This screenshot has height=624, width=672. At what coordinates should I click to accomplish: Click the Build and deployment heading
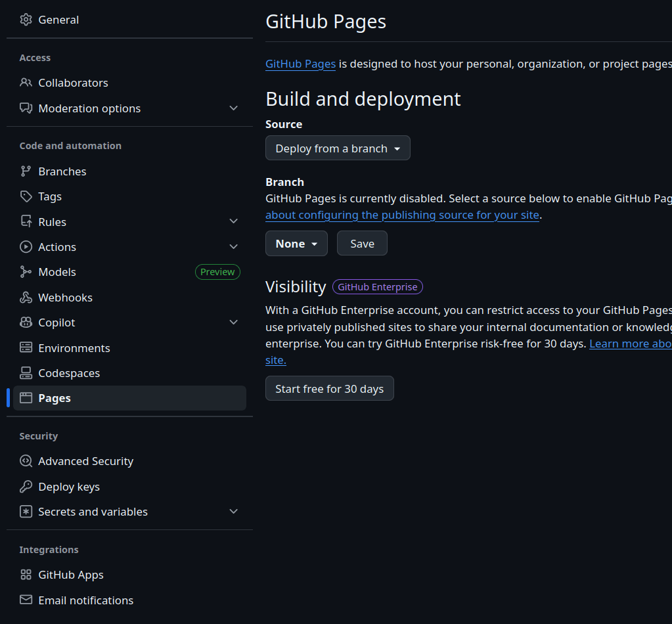point(363,99)
